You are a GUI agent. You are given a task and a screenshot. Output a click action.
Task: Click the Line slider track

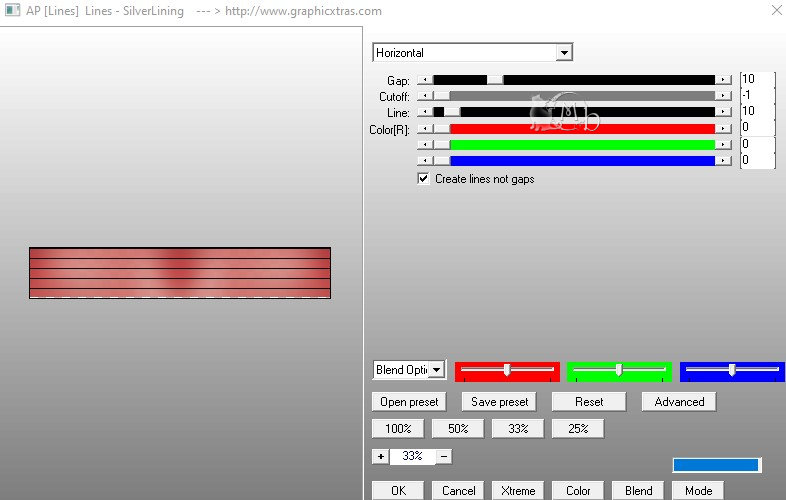(x=574, y=112)
